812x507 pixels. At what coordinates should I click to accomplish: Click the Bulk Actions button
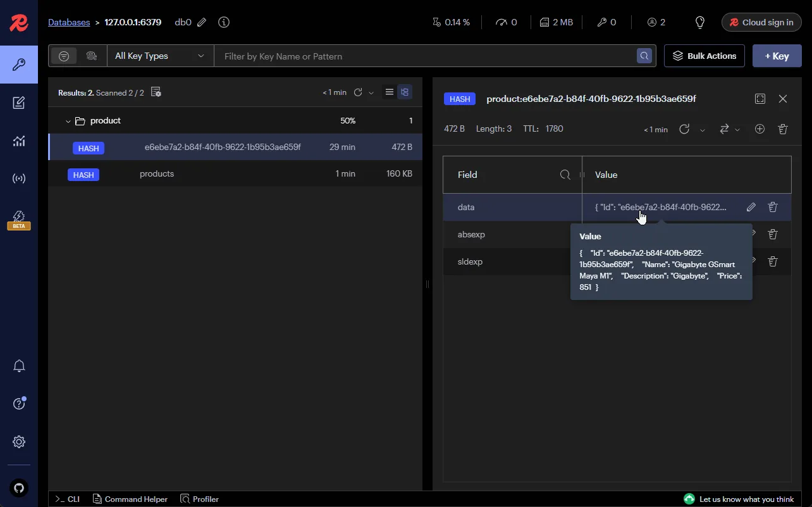pyautogui.click(x=704, y=56)
